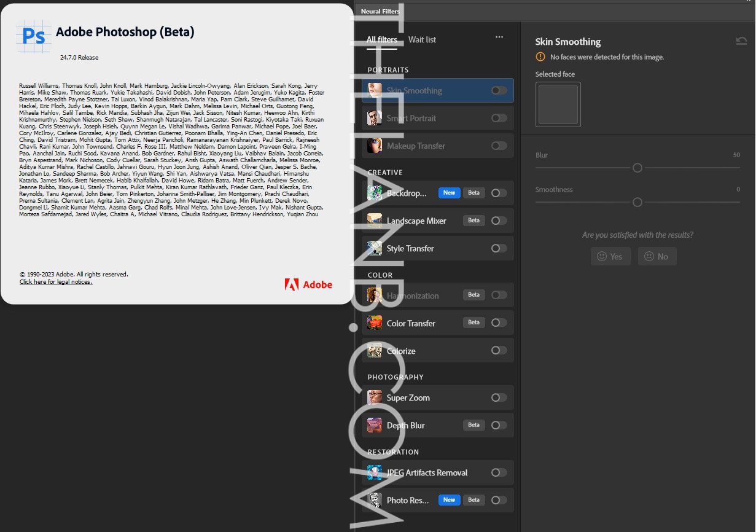Turn on the Depth Blur toggle
The height and width of the screenshot is (532, 756).
[x=499, y=425]
